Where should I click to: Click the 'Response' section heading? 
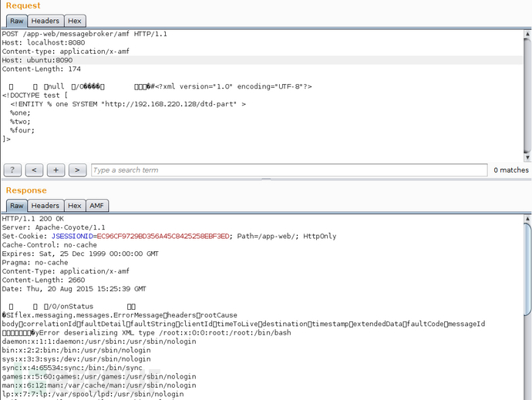[x=26, y=190]
